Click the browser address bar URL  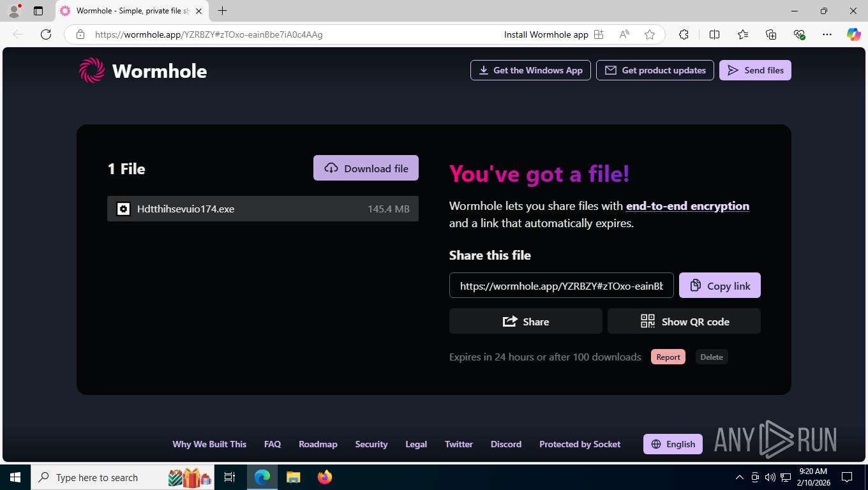point(209,34)
